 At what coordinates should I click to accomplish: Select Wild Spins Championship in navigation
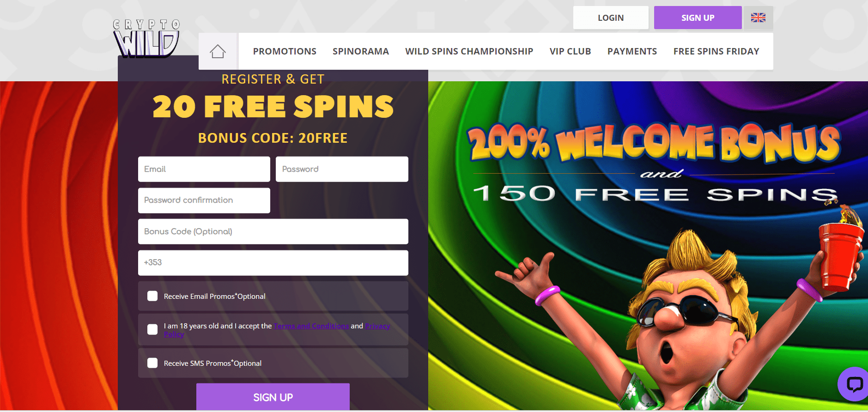469,51
